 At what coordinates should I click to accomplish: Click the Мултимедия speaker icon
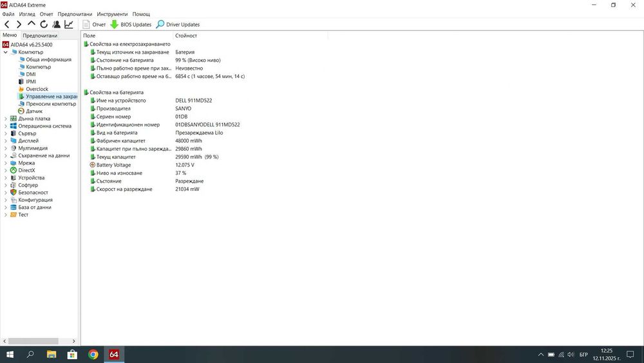pyautogui.click(x=14, y=148)
